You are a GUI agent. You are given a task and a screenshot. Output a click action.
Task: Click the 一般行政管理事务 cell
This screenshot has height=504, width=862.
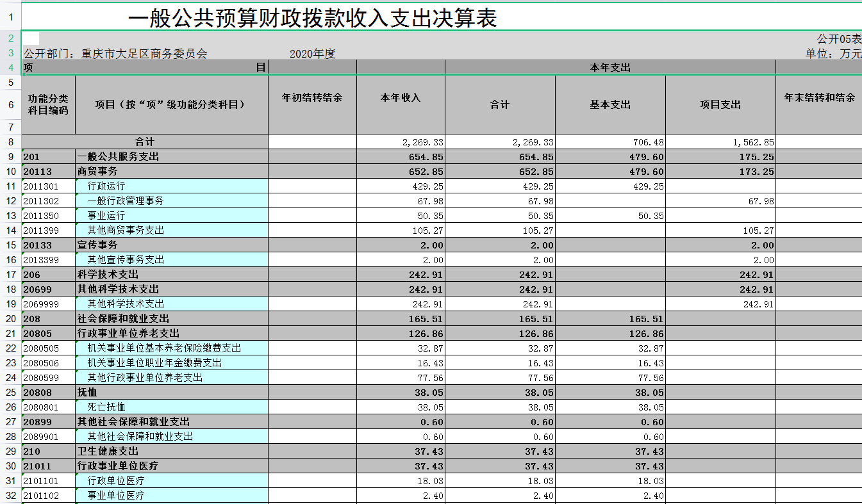[x=171, y=200]
